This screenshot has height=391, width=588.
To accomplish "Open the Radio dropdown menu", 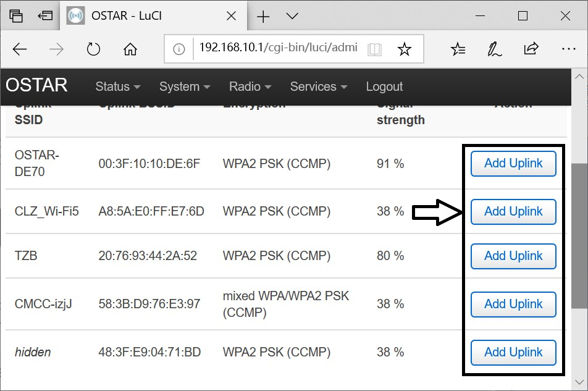I will pyautogui.click(x=250, y=86).
